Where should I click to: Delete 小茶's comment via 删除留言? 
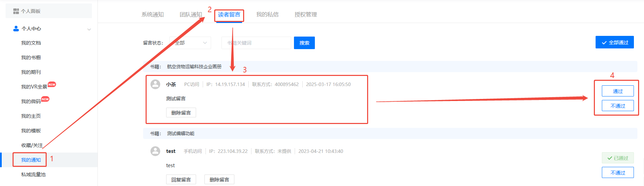point(181,113)
